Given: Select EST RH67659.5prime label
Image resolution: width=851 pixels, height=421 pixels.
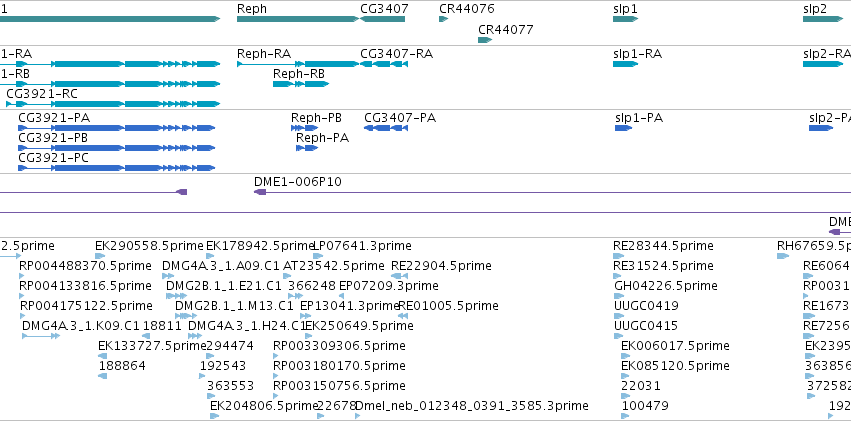Looking at the screenshot, I should [x=814, y=246].
